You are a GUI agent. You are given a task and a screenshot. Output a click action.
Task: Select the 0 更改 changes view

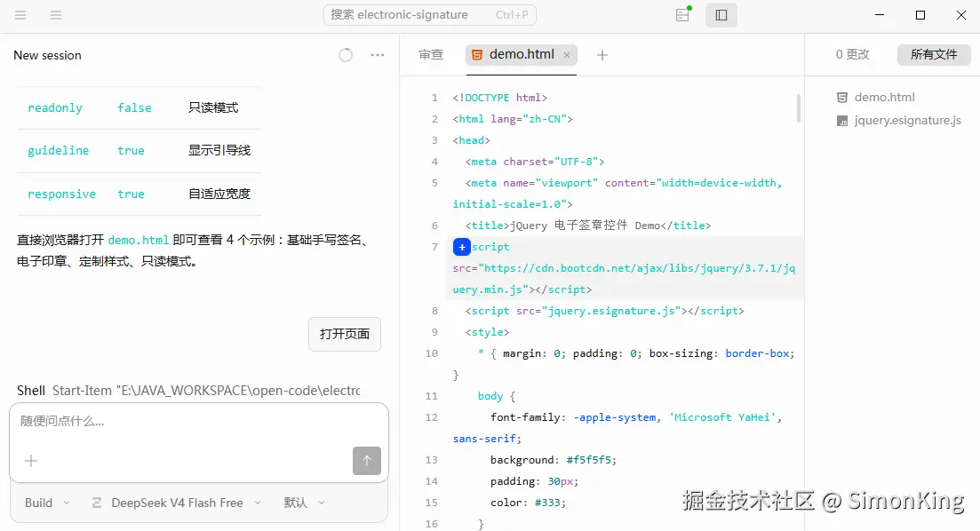852,55
